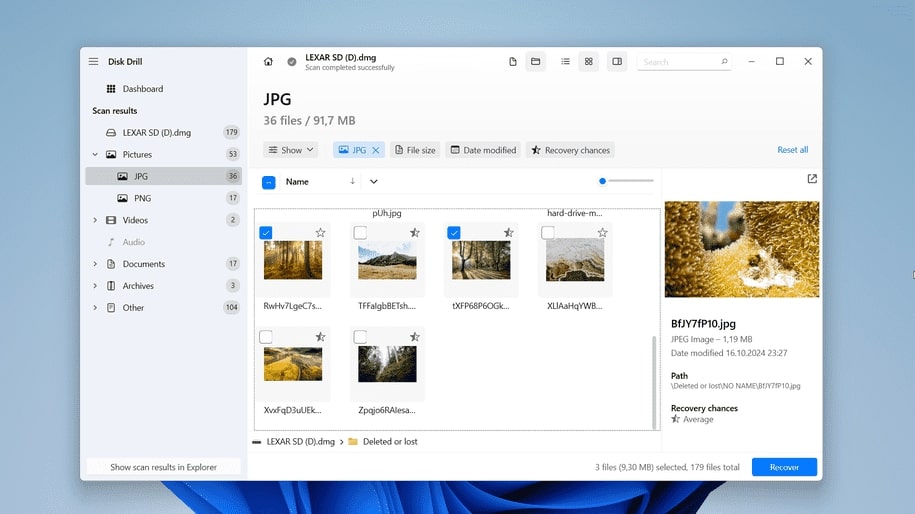Image resolution: width=915 pixels, height=514 pixels.
Task: Click recovery star on tXFP68P6OGk file
Action: pos(508,232)
